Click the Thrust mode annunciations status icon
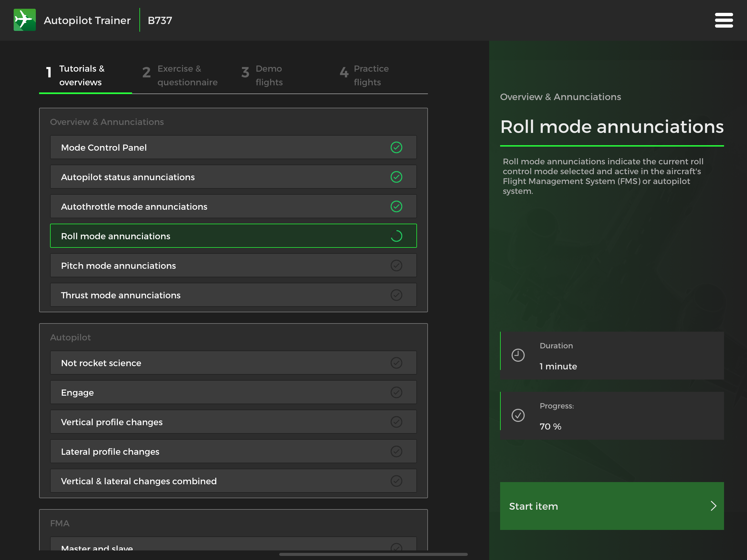Image resolution: width=747 pixels, height=560 pixels. [x=396, y=295]
